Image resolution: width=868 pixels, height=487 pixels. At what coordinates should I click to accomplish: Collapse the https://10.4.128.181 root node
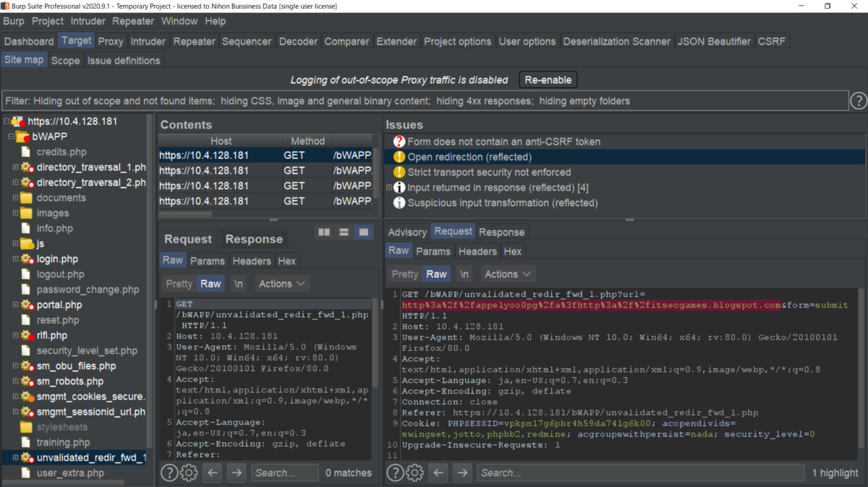click(x=7, y=122)
